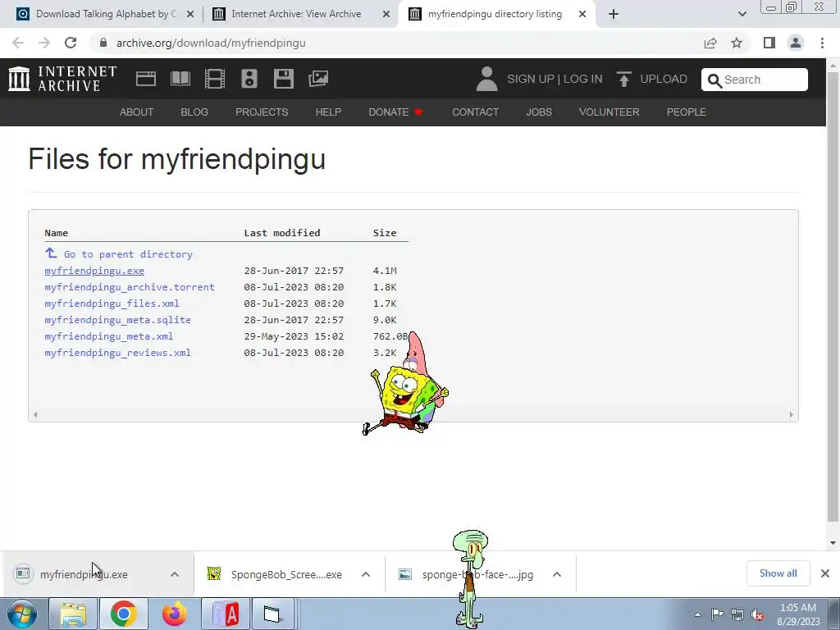Click the browser forward arrow
The width and height of the screenshot is (840, 630).
pos(44,43)
